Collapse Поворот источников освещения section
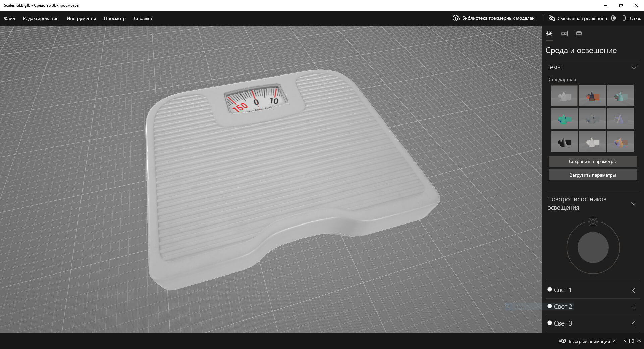Image resolution: width=644 pixels, height=349 pixels. (x=633, y=204)
